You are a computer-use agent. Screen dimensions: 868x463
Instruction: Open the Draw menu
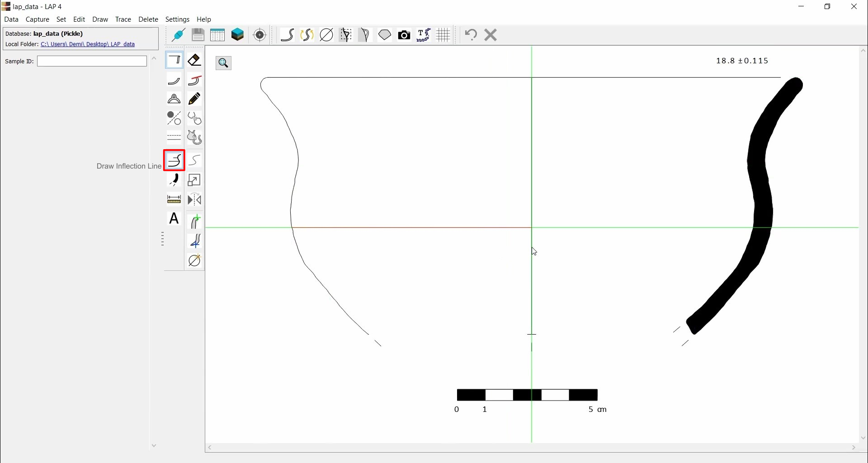100,19
